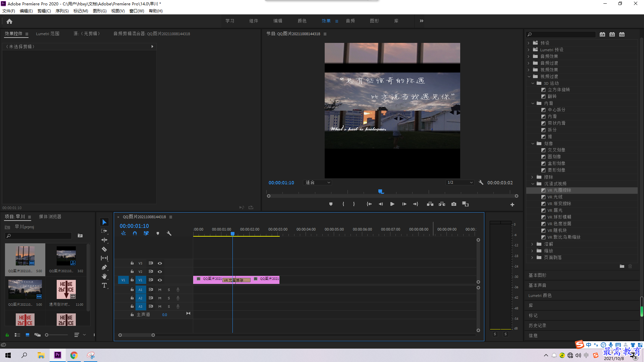This screenshot has height=362, width=644.
Task: Toggle V1 track output eye
Action: pos(160,280)
